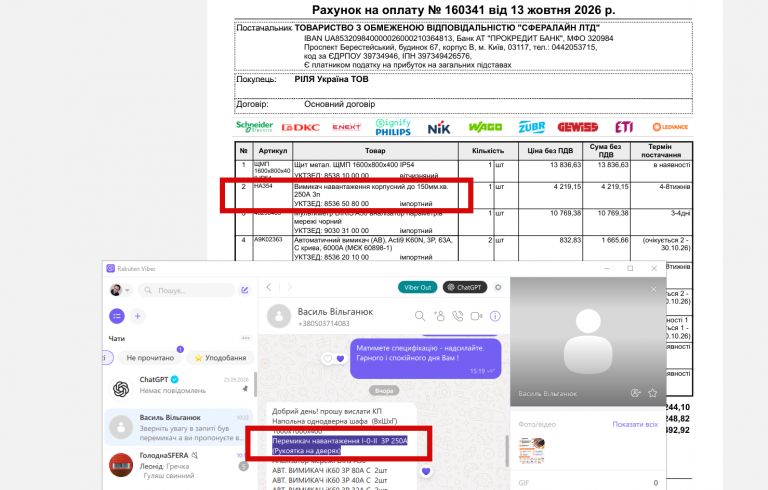Click Signify Philips logo in invoice
This screenshot has height=490, width=768.
393,127
